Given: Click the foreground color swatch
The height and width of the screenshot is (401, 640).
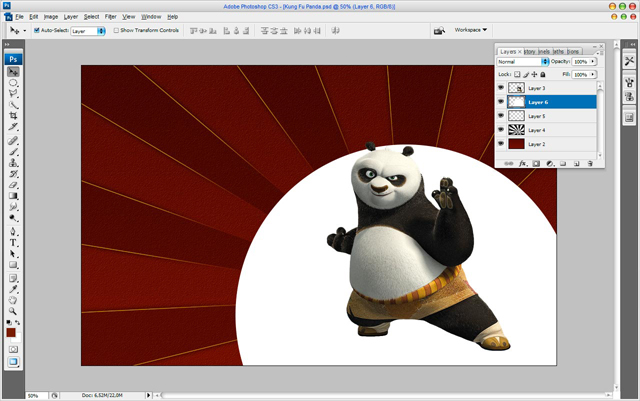Looking at the screenshot, I should [x=11, y=332].
